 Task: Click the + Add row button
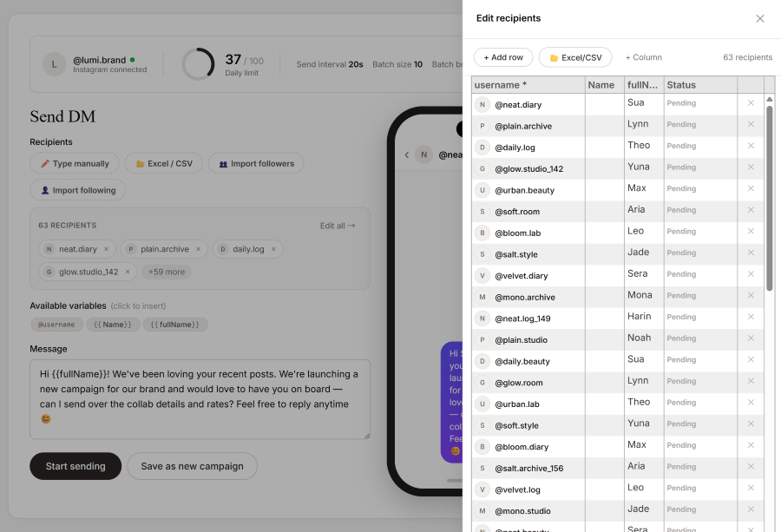coord(503,57)
